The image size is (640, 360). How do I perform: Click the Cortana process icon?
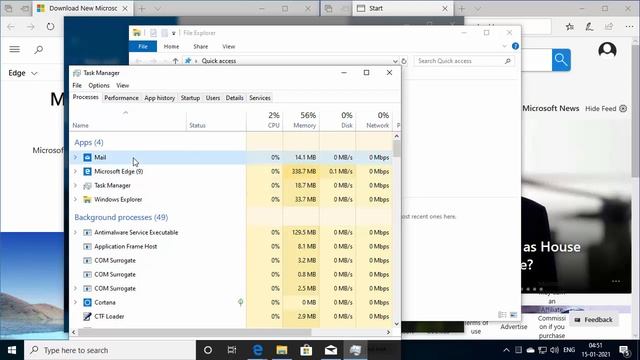(x=87, y=302)
